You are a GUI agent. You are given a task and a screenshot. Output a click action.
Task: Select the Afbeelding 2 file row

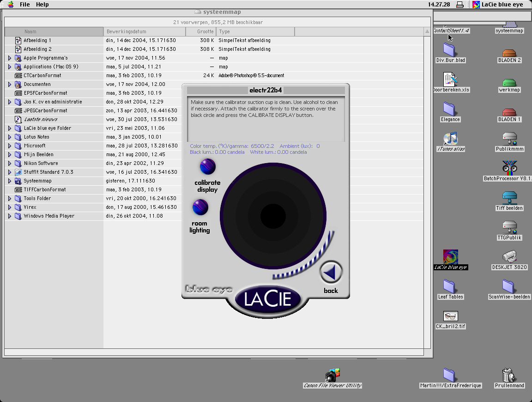214,49
